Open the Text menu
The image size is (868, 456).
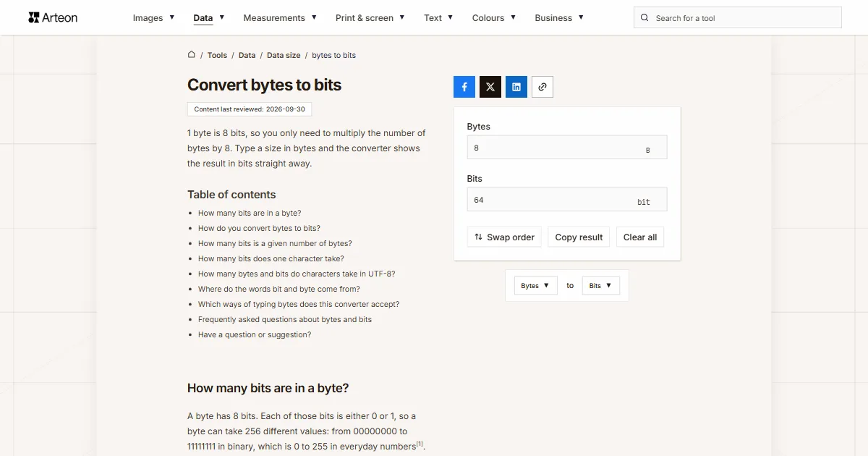pyautogui.click(x=438, y=18)
